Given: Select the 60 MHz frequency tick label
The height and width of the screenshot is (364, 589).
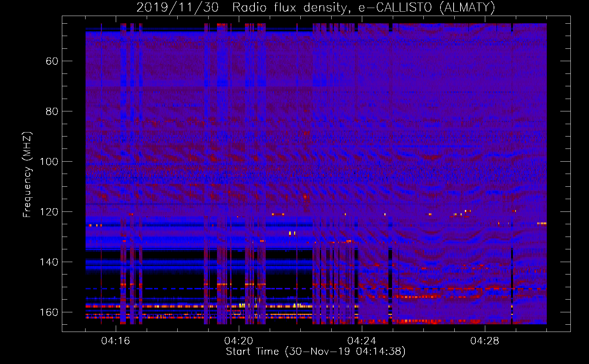Looking at the screenshot, I should [x=52, y=61].
